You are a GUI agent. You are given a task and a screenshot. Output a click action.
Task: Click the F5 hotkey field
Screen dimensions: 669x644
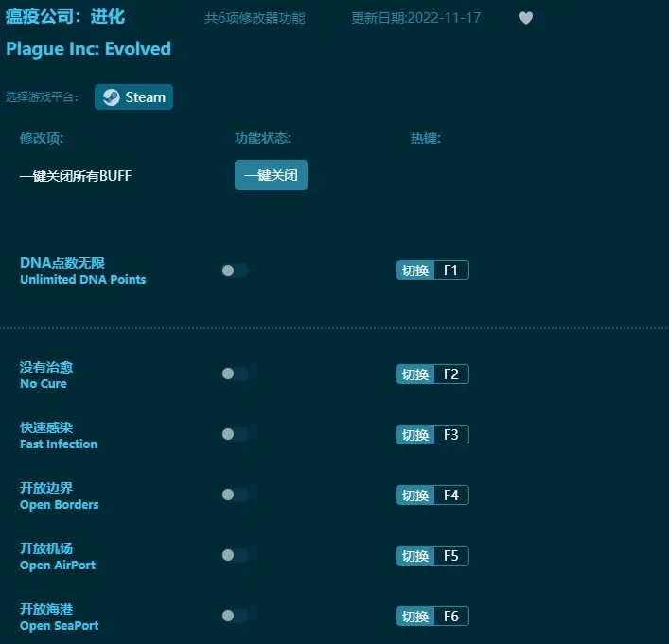tap(451, 556)
